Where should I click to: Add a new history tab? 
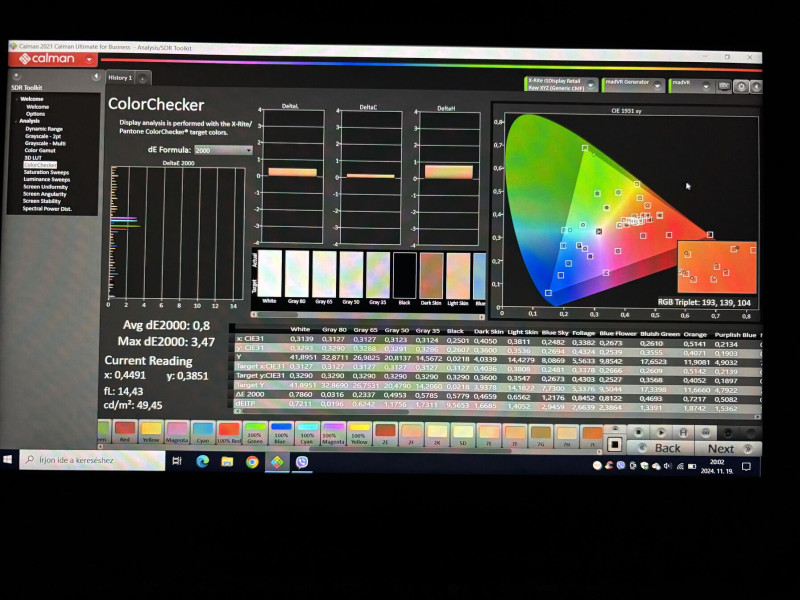[x=143, y=78]
